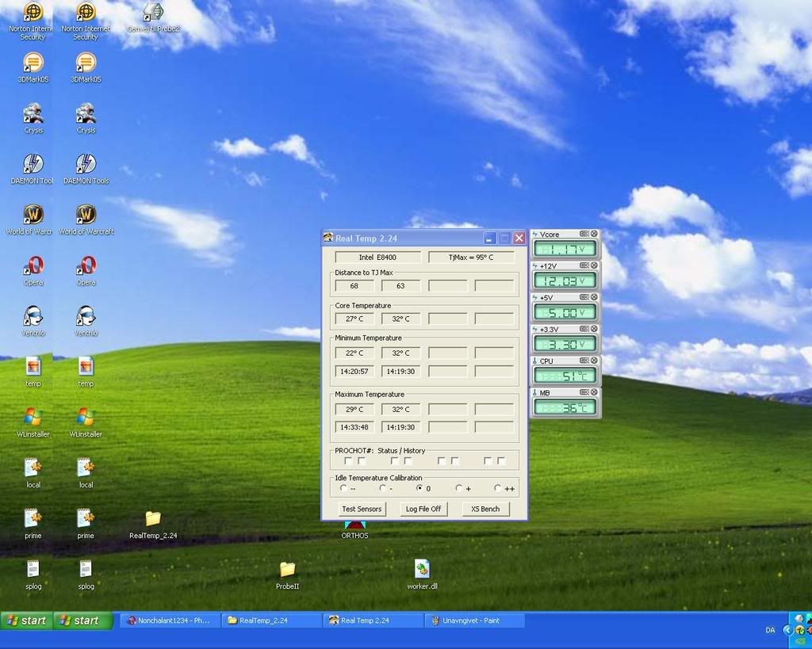The height and width of the screenshot is (649, 812).
Task: Close the Vcore monitor widget
Action: click(594, 234)
